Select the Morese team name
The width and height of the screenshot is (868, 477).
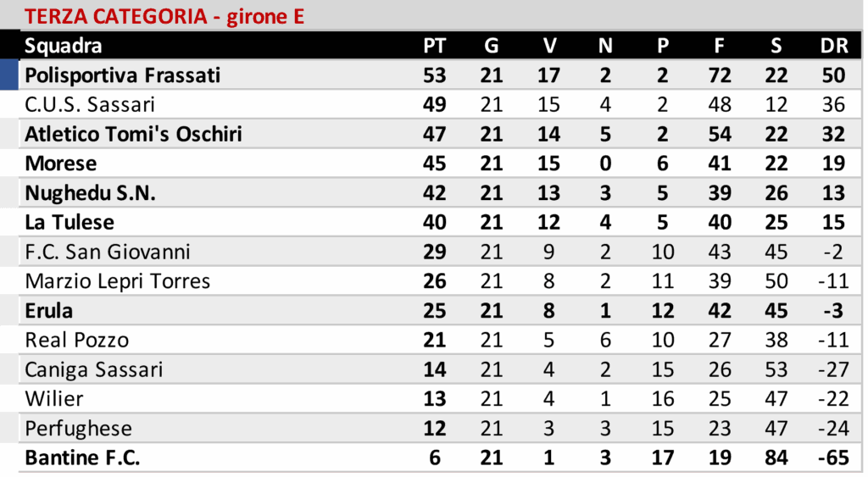pyautogui.click(x=61, y=164)
